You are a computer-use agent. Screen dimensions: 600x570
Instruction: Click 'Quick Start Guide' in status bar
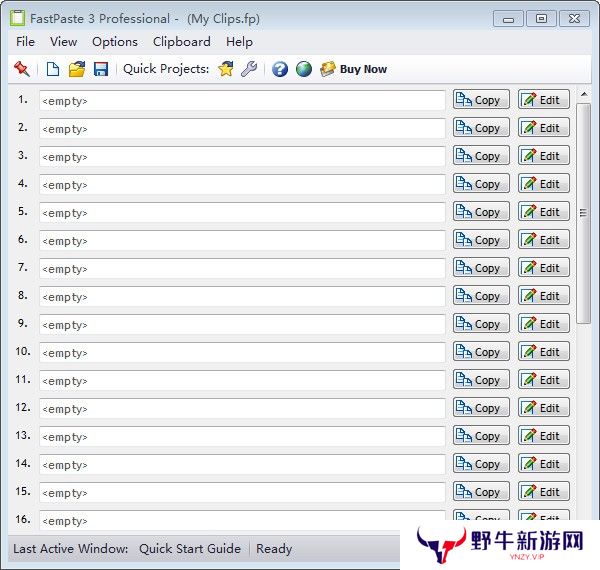pyautogui.click(x=190, y=549)
